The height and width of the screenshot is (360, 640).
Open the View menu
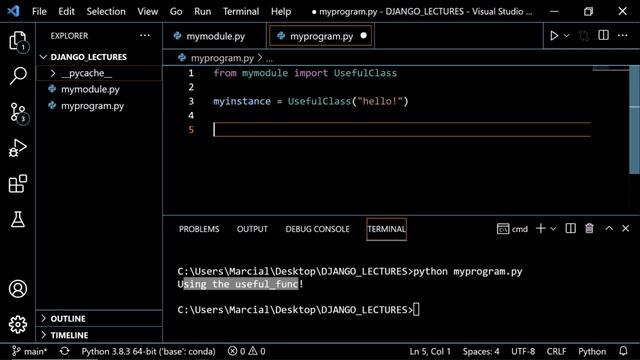[148, 11]
